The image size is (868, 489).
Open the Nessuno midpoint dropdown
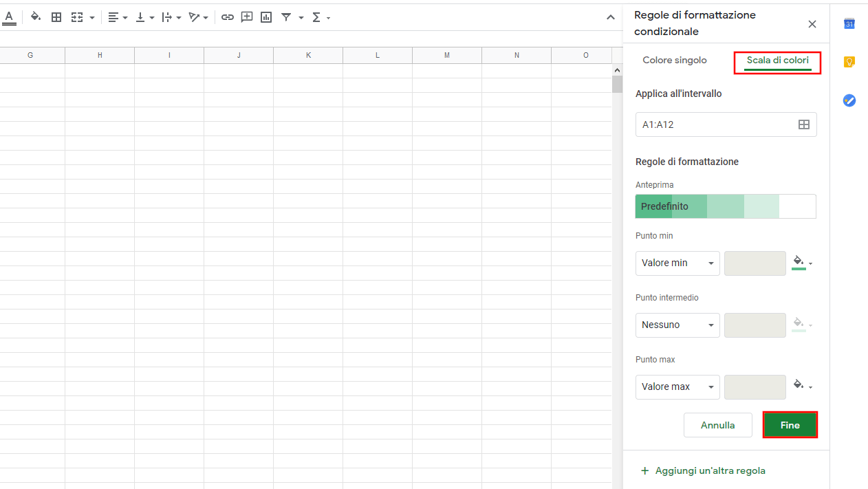tap(677, 325)
